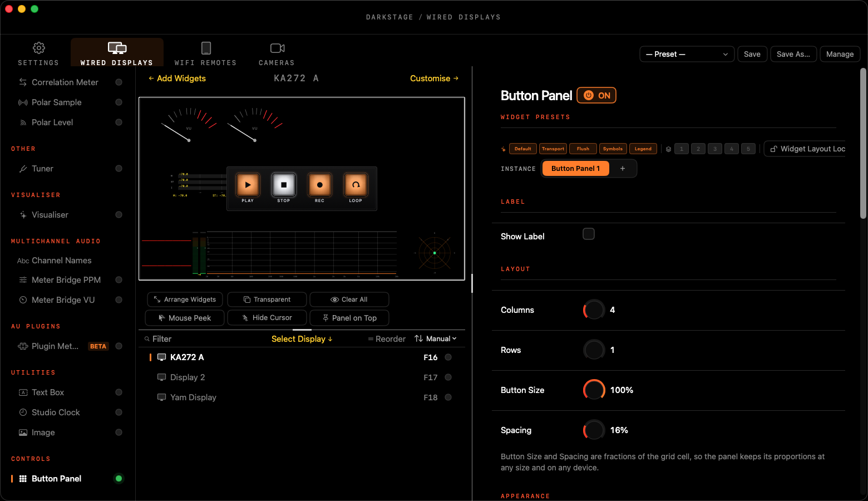Click the Image widget icon
The image size is (868, 501).
[x=23, y=433]
